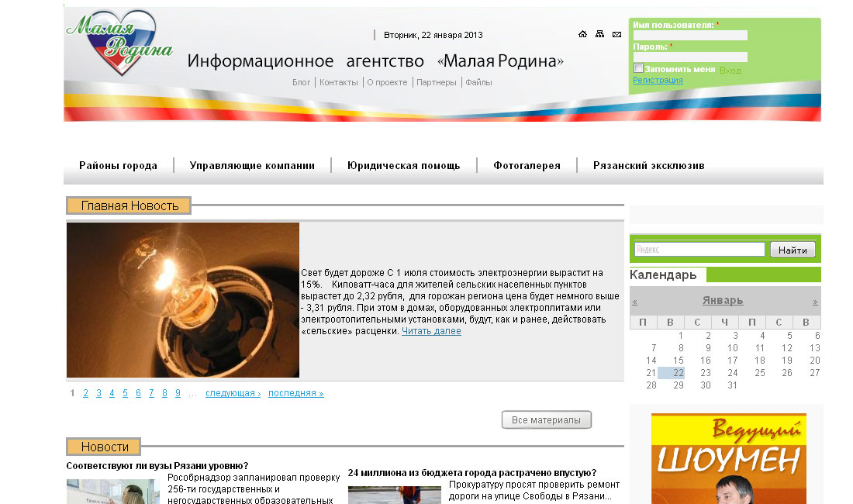Click the home icon in header
The width and height of the screenshot is (853, 504).
pos(582,34)
